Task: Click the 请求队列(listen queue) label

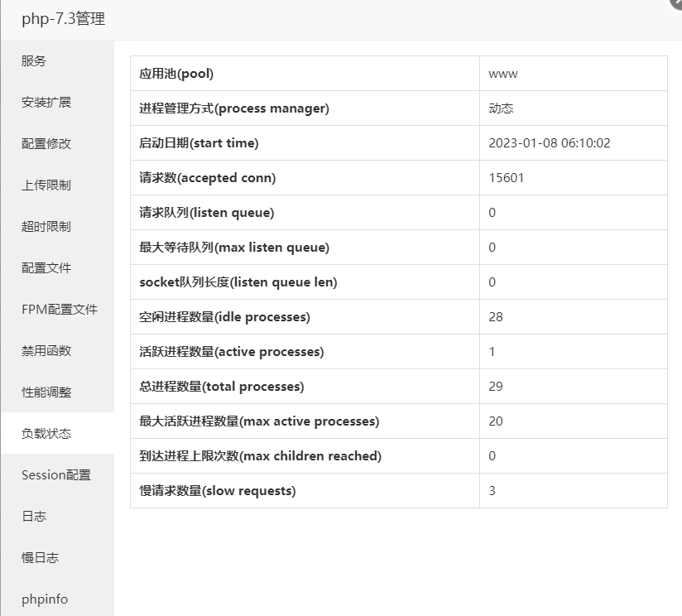Action: tap(207, 213)
